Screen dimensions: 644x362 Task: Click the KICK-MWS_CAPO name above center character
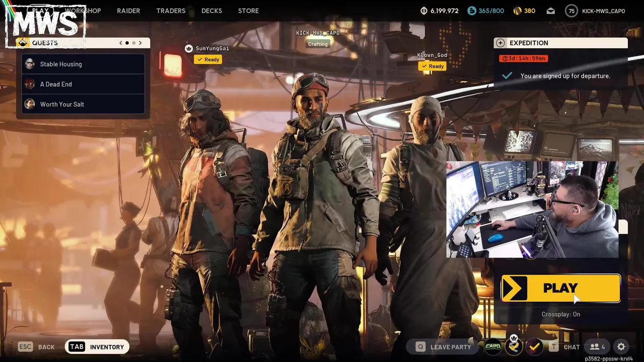[317, 33]
